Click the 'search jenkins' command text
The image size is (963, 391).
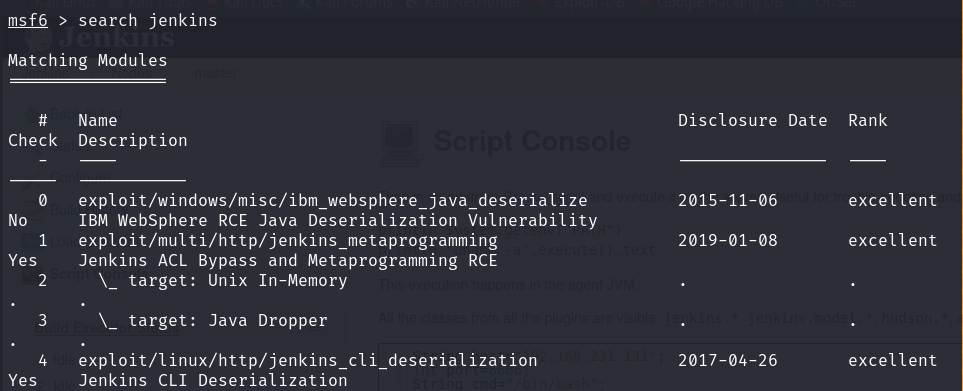coord(147,20)
